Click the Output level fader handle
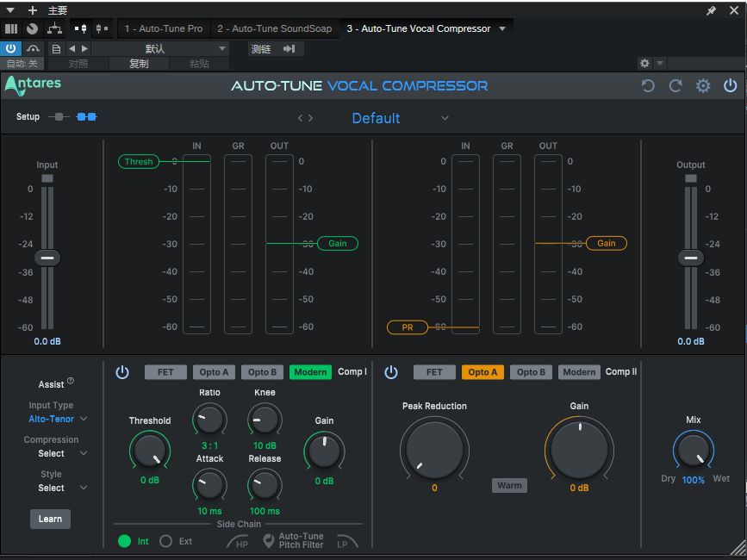The height and width of the screenshot is (560, 747). (x=691, y=258)
